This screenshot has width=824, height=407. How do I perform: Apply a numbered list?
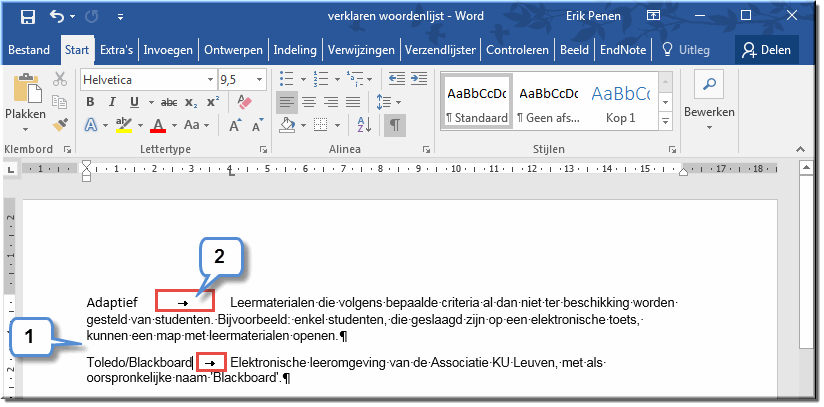[320, 79]
